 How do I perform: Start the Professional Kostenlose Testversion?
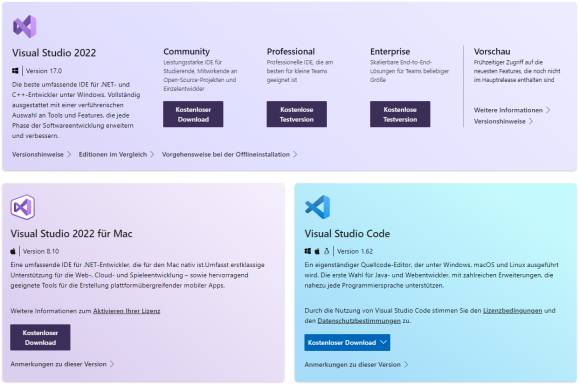pos(297,114)
